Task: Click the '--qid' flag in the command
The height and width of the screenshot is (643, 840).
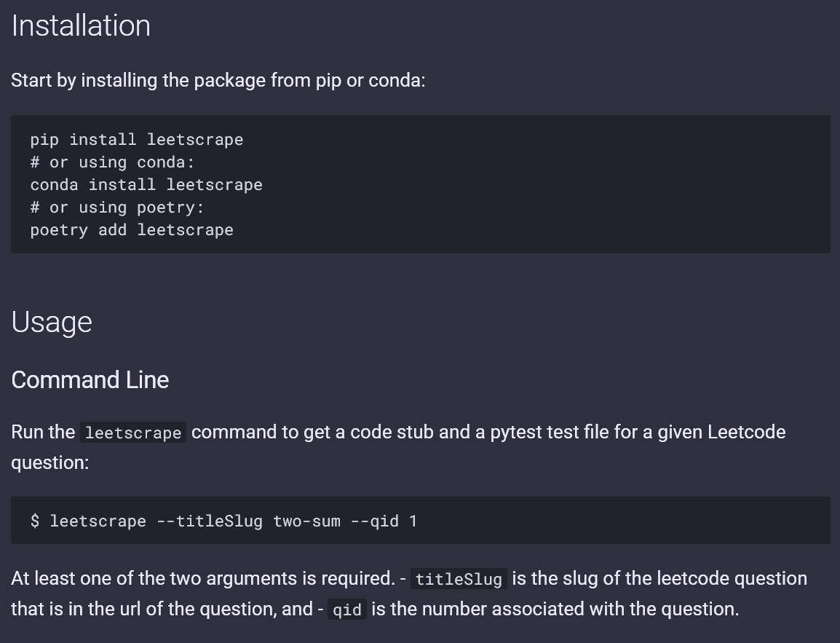Action: click(x=374, y=521)
